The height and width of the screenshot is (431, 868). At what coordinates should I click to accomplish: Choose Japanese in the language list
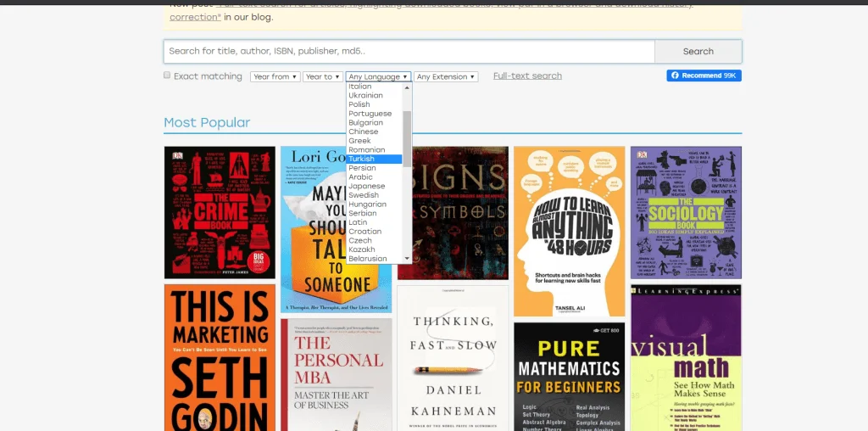tap(367, 186)
